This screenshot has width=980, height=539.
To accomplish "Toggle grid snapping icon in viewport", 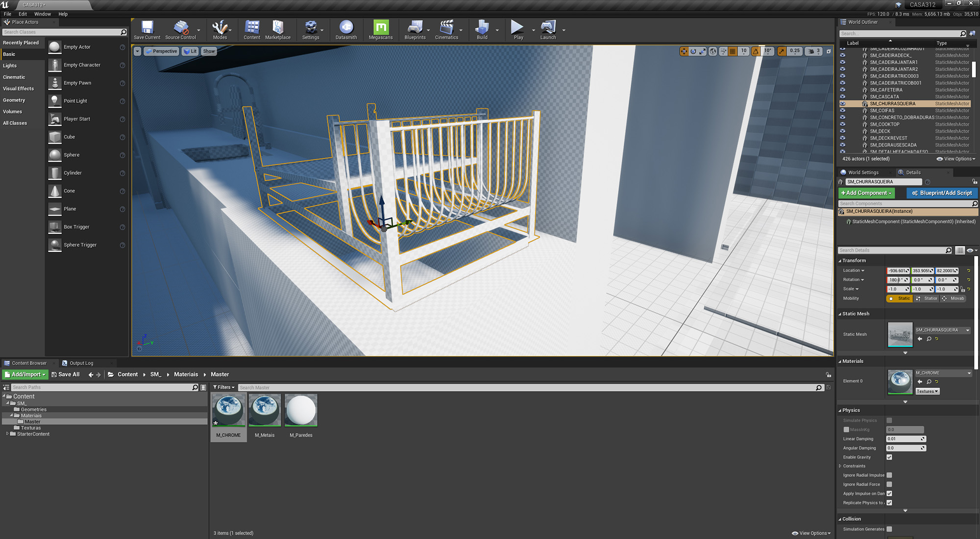I will (x=733, y=51).
